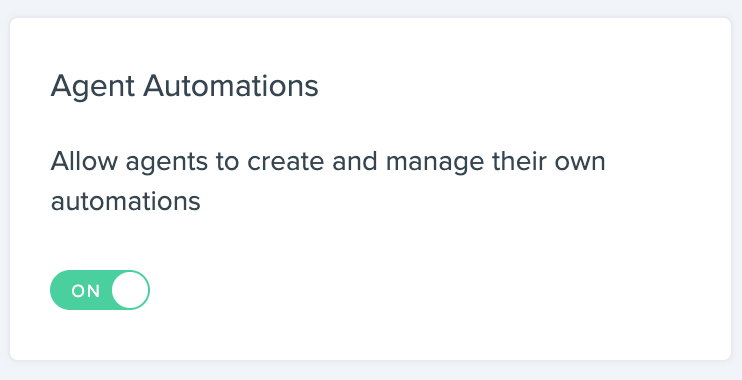
Task: Disable agents creating their own automations
Action: pos(100,290)
